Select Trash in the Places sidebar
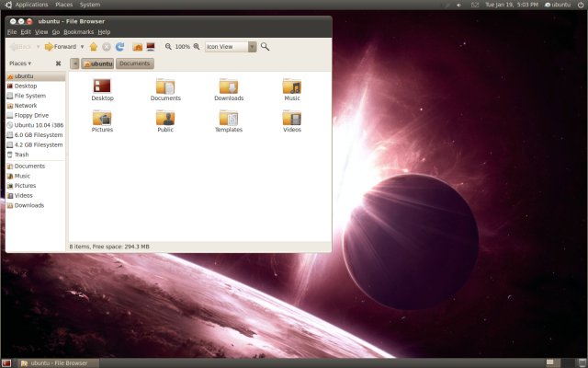Image resolution: width=588 pixels, height=368 pixels. pos(21,155)
